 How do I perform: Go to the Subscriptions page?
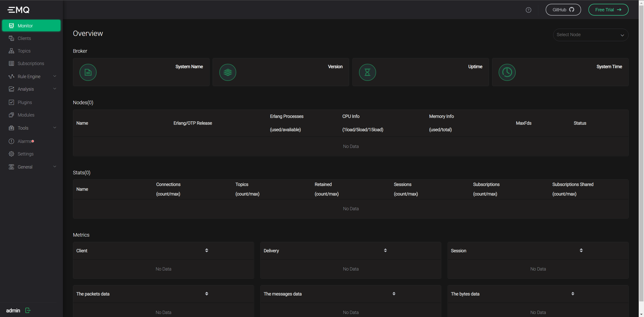pyautogui.click(x=31, y=63)
